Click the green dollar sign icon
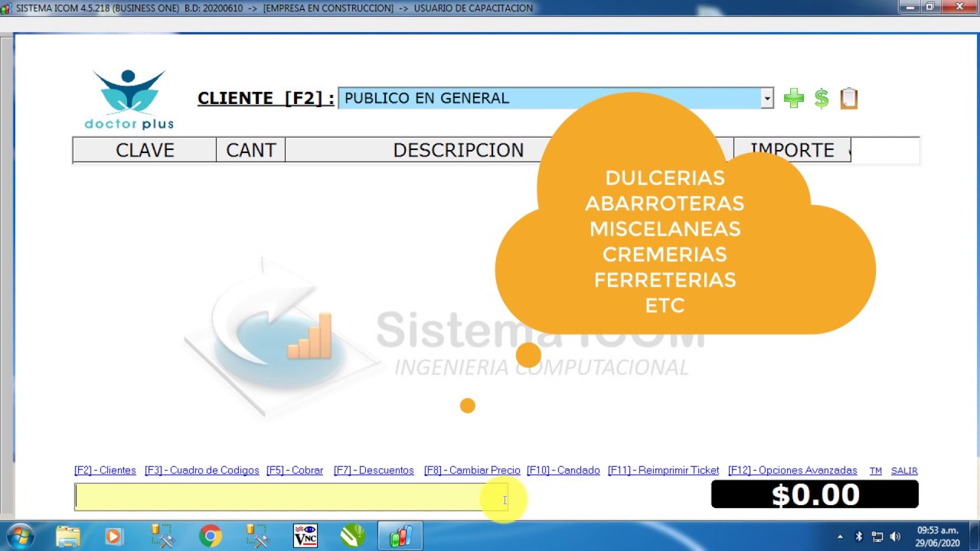980x551 pixels. point(822,98)
